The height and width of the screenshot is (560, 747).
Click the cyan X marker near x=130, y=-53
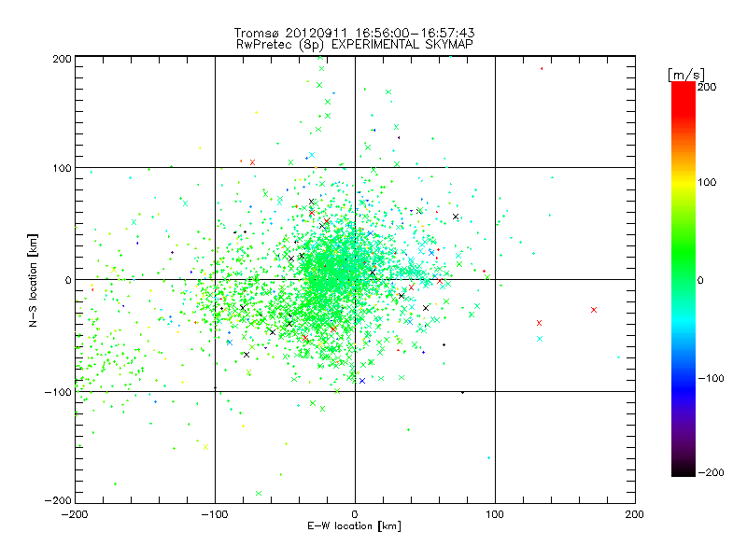(540, 339)
